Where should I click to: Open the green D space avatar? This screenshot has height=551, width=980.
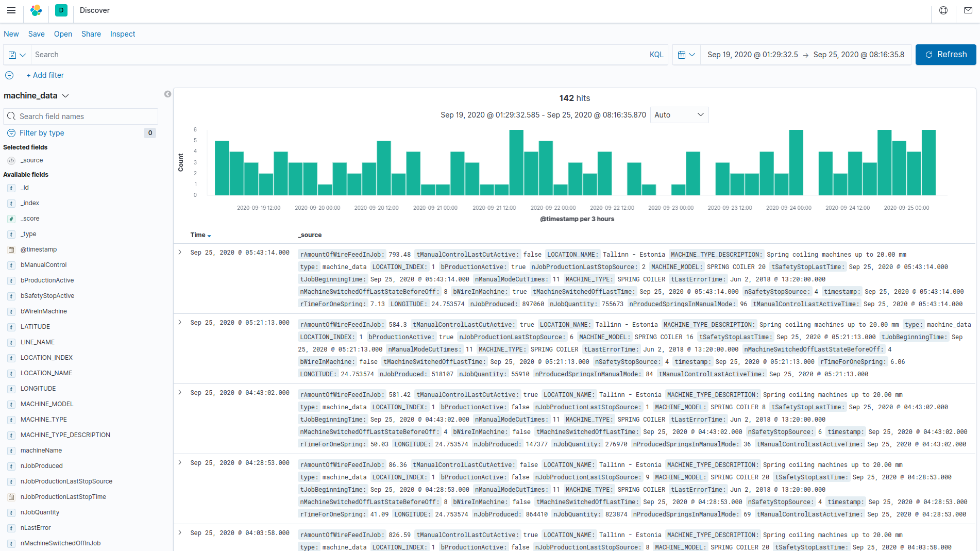pyautogui.click(x=61, y=10)
